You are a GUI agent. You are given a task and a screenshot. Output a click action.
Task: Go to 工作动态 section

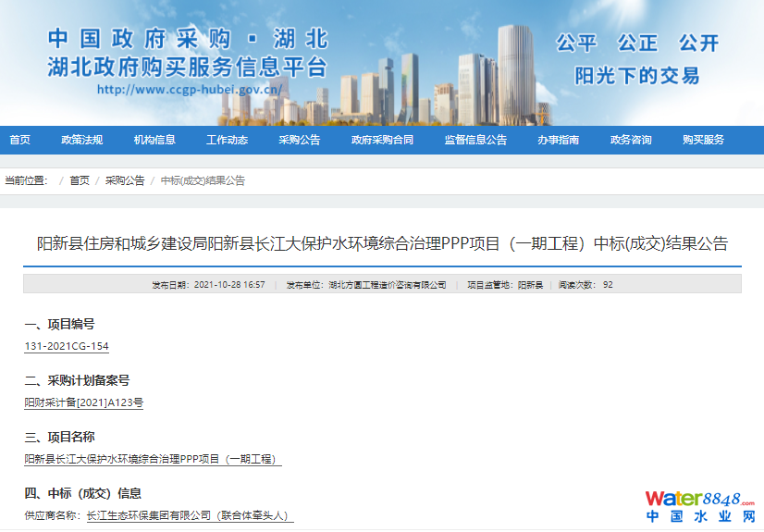(x=227, y=140)
